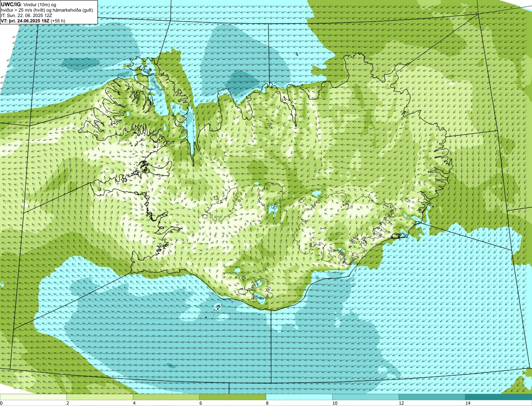Click the '8' legend tick label

pos(266,403)
